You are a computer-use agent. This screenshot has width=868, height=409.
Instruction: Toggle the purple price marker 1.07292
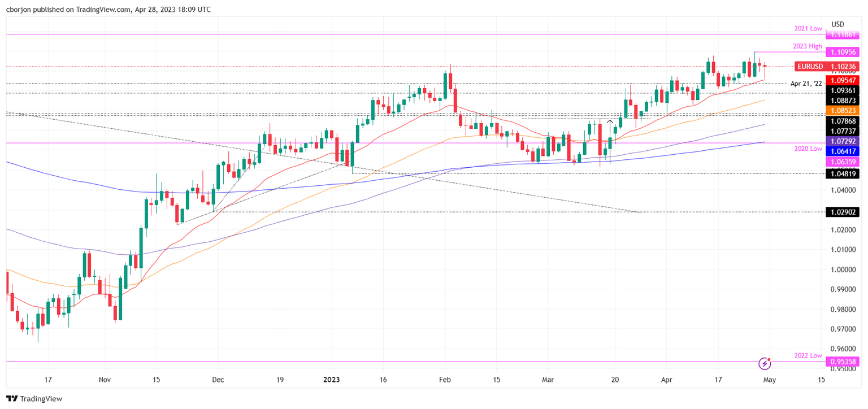[x=843, y=142]
